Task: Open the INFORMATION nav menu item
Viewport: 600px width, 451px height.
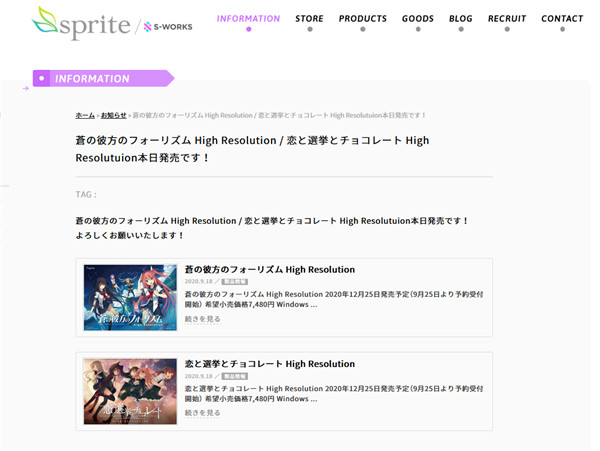Action: 248,19
